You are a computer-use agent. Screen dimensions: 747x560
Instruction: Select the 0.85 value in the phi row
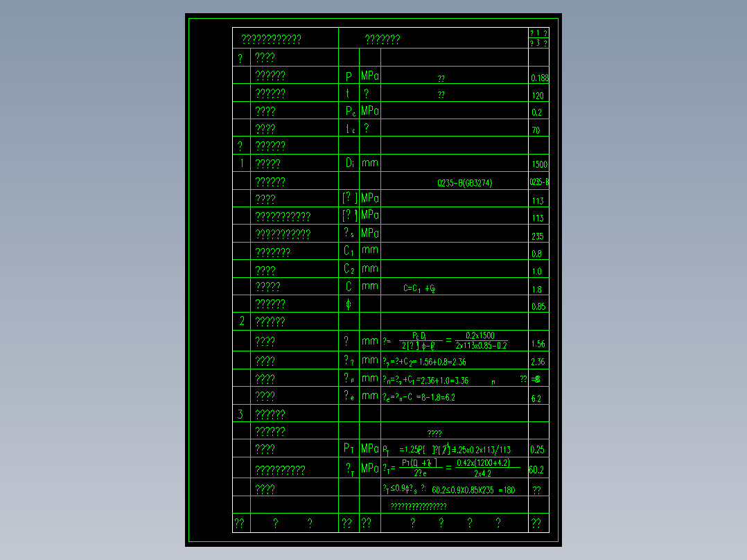[538, 306]
